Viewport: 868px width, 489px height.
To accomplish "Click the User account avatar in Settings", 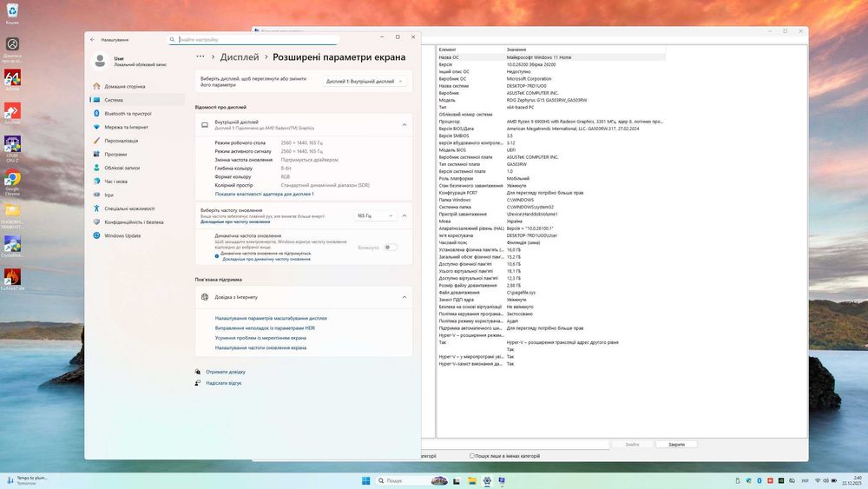I will point(100,60).
